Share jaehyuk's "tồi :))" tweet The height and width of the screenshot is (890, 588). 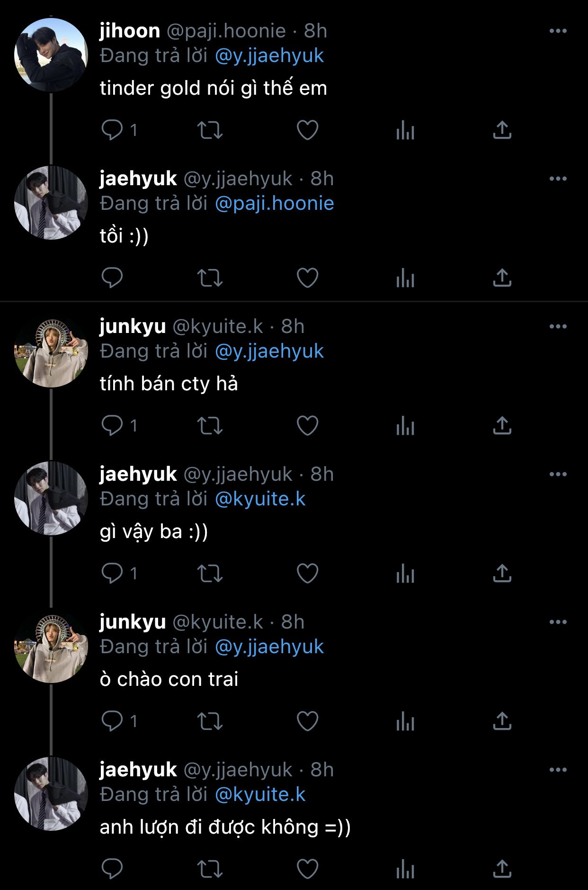tap(502, 278)
